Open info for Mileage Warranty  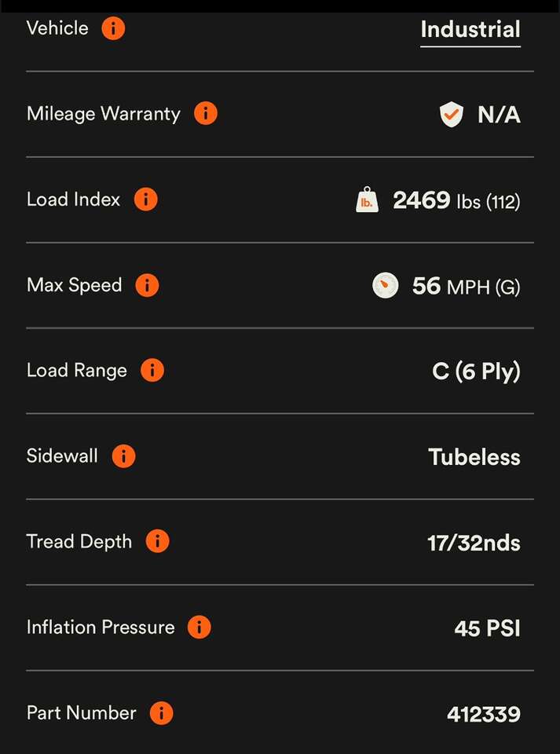point(205,114)
